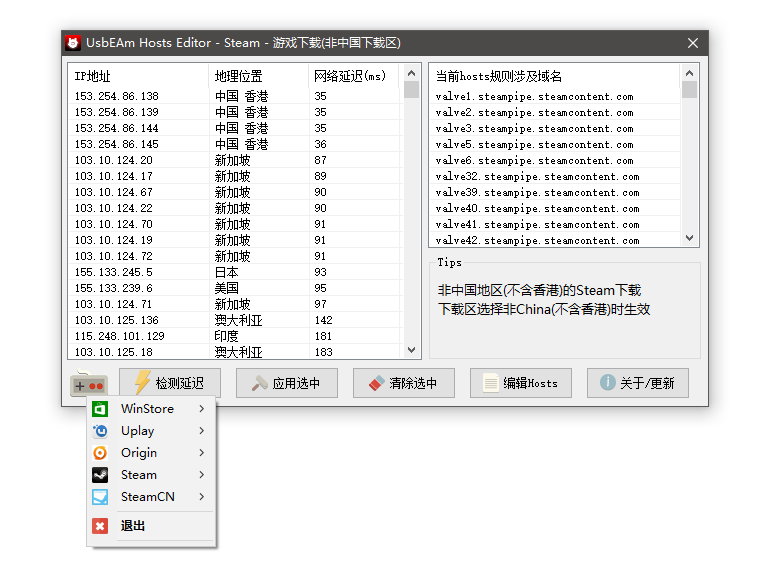Click the 当前hosts规则涉及域名 list header
This screenshot has width=761, height=576.
click(x=555, y=76)
